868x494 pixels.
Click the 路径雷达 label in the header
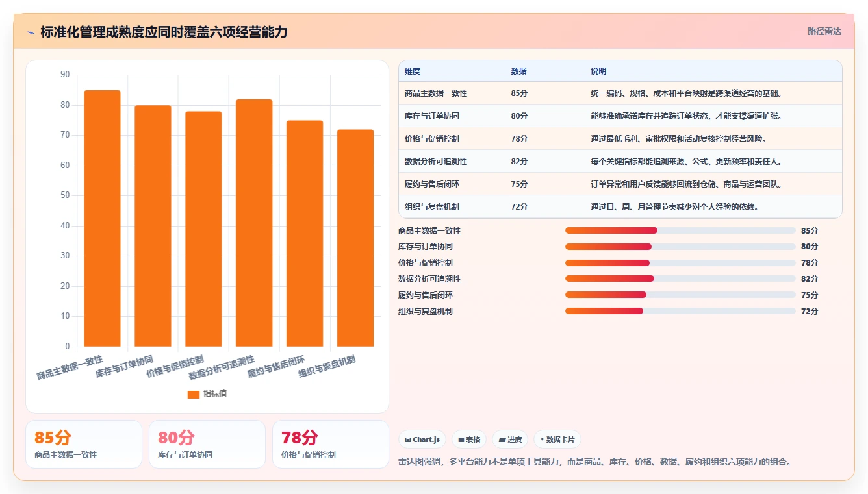824,31
